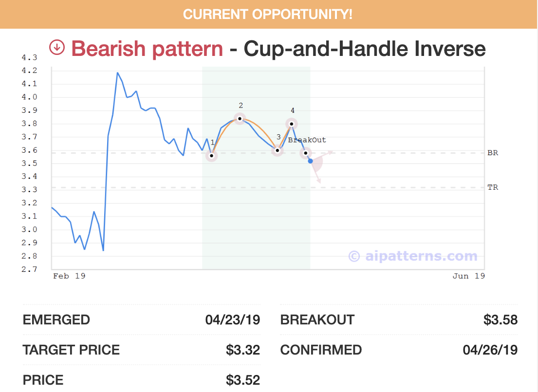Click the TR target level label
The width and height of the screenshot is (538, 392).
pyautogui.click(x=493, y=187)
